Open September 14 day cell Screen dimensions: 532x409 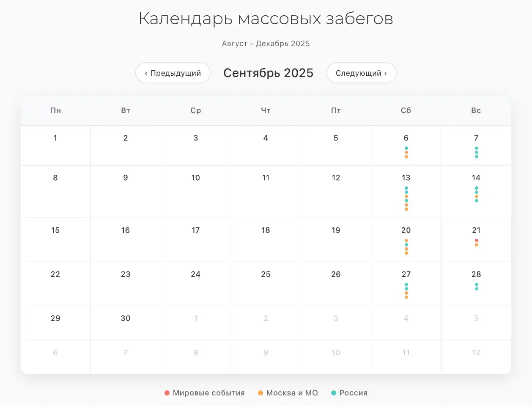pyautogui.click(x=476, y=192)
